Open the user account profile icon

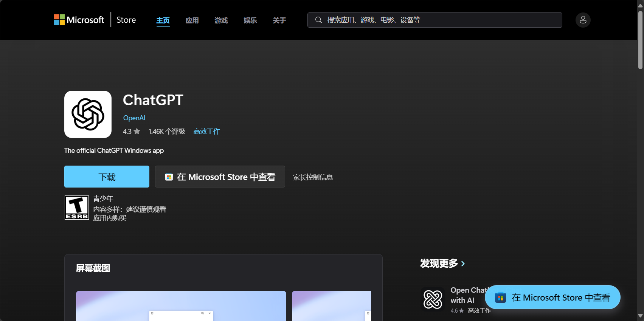(x=583, y=20)
